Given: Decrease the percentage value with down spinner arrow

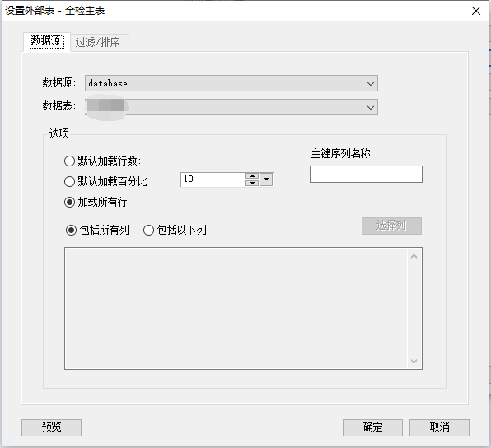Looking at the screenshot, I should click(252, 183).
